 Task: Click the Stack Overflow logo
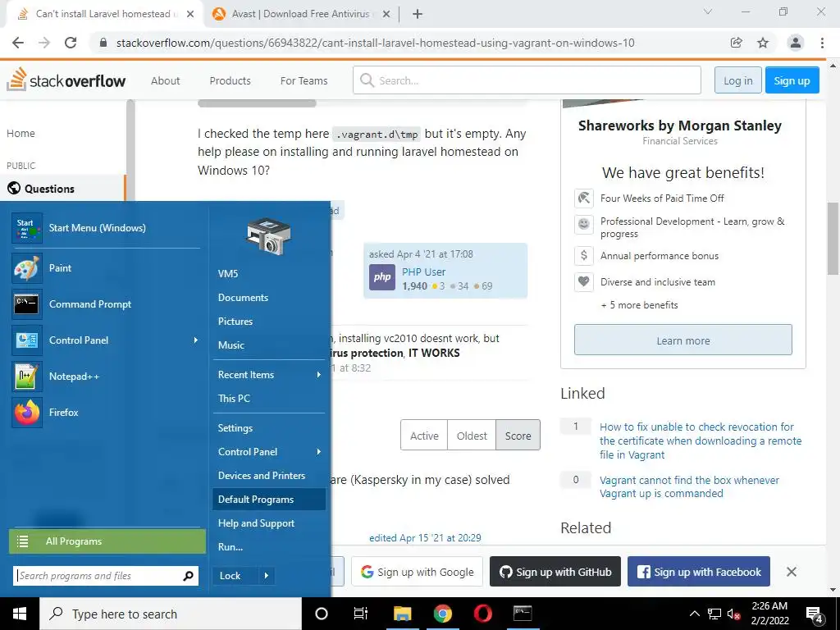(66, 80)
